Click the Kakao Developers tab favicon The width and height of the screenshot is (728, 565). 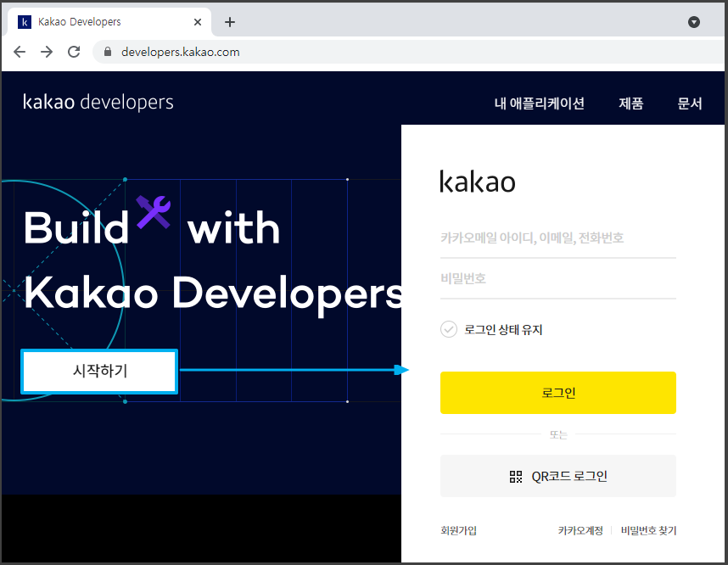click(x=24, y=21)
